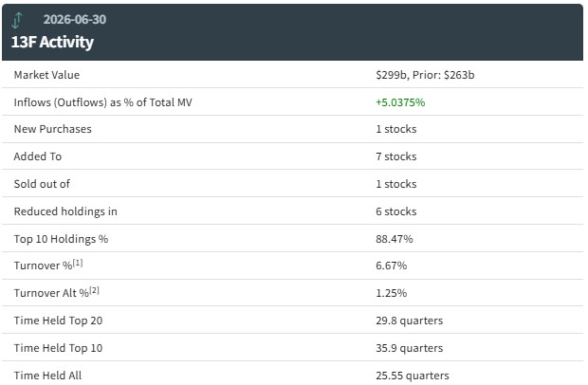Click the up-down arrows activity icon
Image resolution: width=588 pixels, height=385 pixels.
point(17,20)
